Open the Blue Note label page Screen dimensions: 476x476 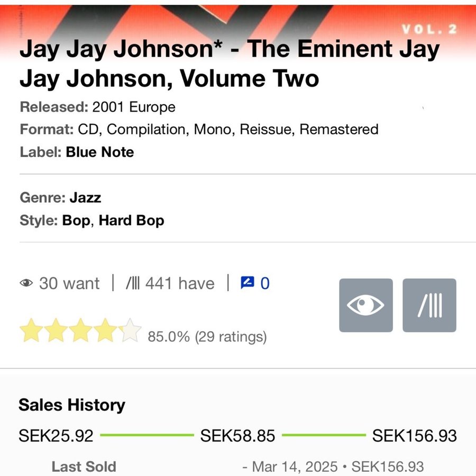click(100, 152)
